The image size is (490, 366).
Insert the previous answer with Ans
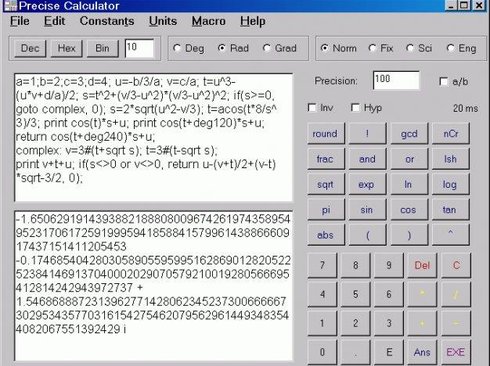pyautogui.click(x=422, y=352)
